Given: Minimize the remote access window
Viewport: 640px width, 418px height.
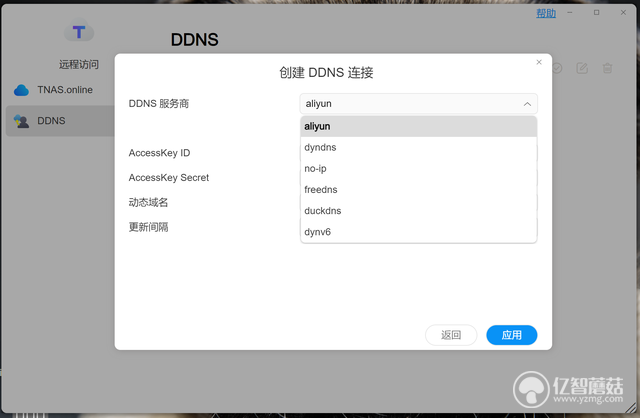Looking at the screenshot, I should coord(570,13).
